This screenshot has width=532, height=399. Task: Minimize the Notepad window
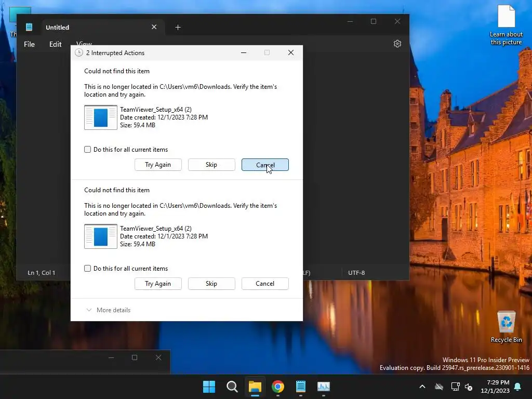pos(350,21)
